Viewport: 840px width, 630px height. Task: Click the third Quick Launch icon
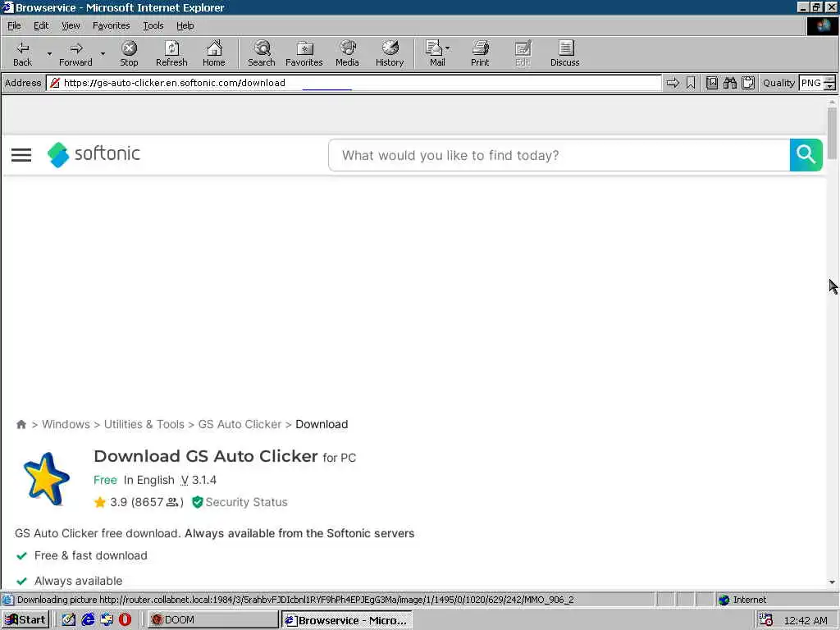107,620
